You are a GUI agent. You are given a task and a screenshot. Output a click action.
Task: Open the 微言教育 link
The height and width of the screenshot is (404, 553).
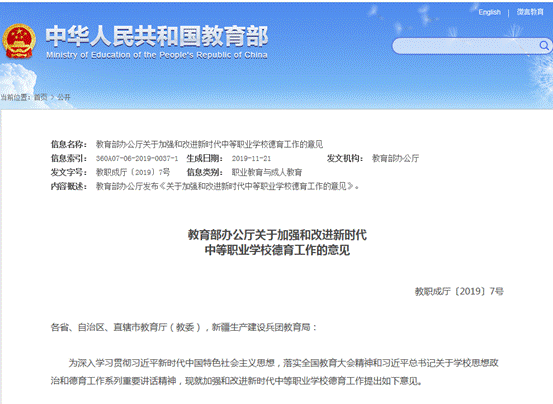(x=530, y=12)
